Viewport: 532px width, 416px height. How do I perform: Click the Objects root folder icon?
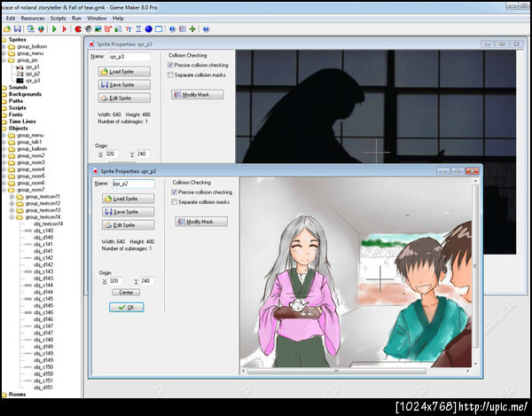(x=4, y=129)
